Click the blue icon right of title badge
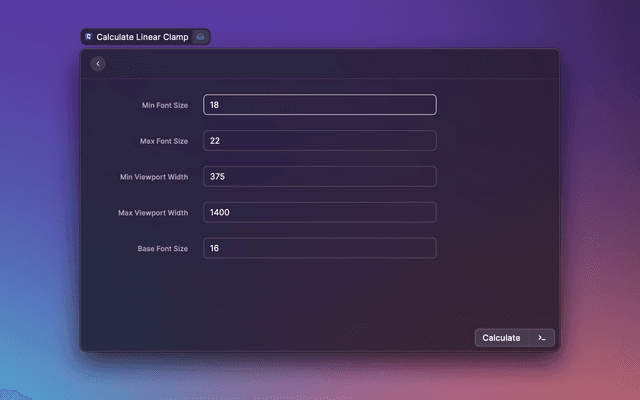The width and height of the screenshot is (640, 400). point(199,37)
